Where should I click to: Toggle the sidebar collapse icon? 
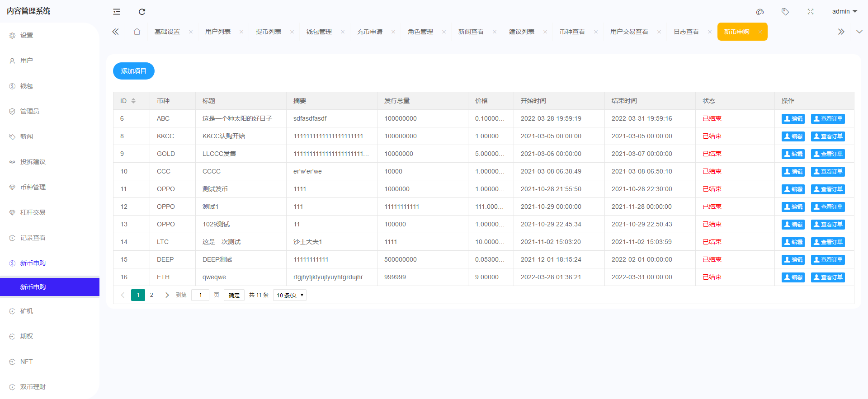coord(117,12)
